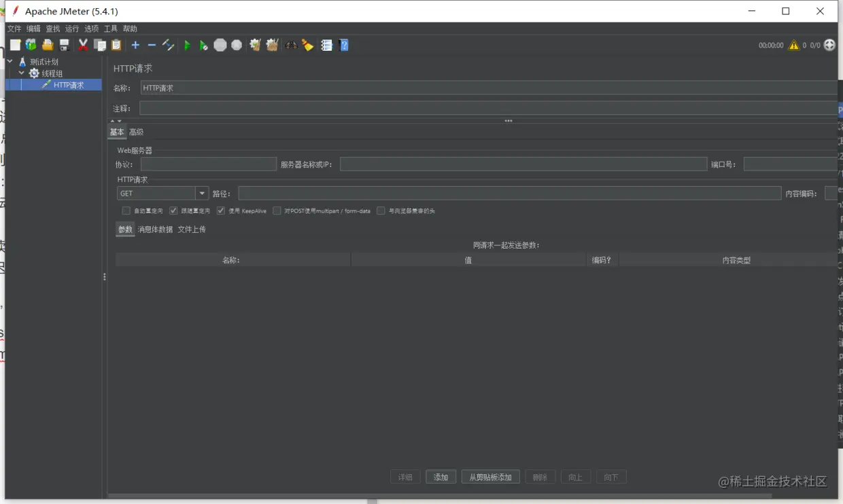843x504 pixels.
Task: Select the 参数 tab
Action: coord(125,230)
